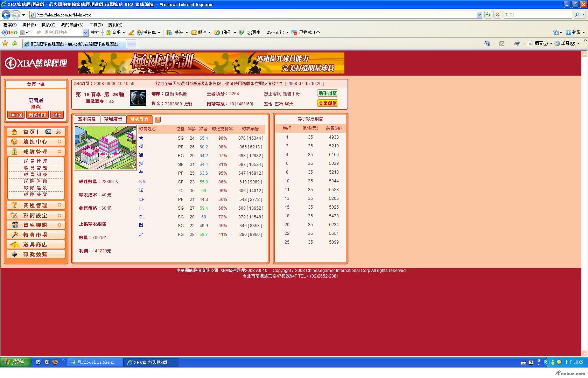588x378 pixels.
Task: Open the 檢視(V) menu
Action: (48, 25)
